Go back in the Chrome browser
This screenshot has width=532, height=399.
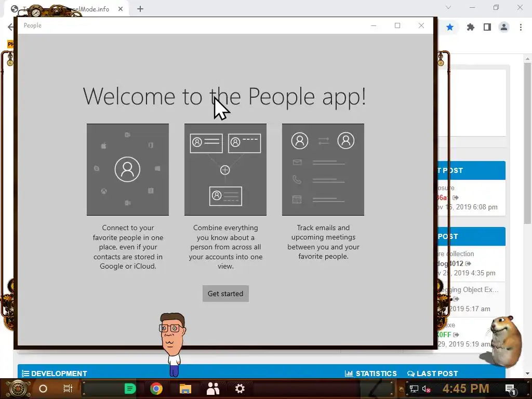click(10, 27)
